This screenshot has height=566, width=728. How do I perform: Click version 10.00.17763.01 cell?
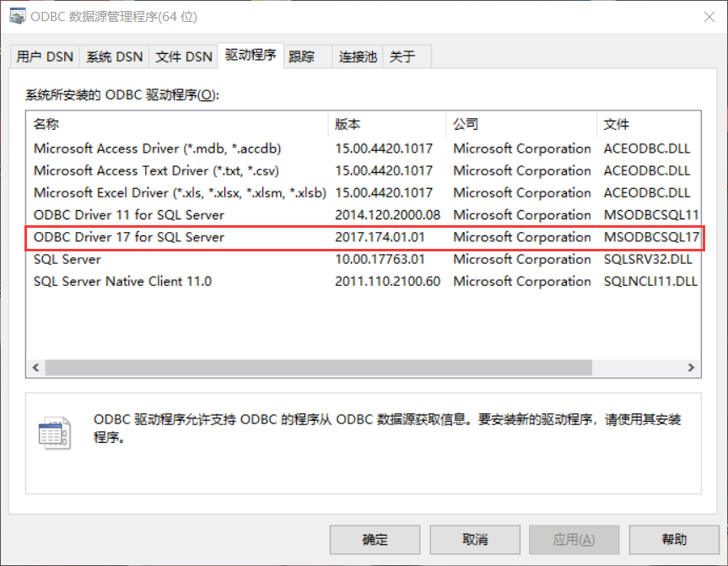click(x=380, y=259)
